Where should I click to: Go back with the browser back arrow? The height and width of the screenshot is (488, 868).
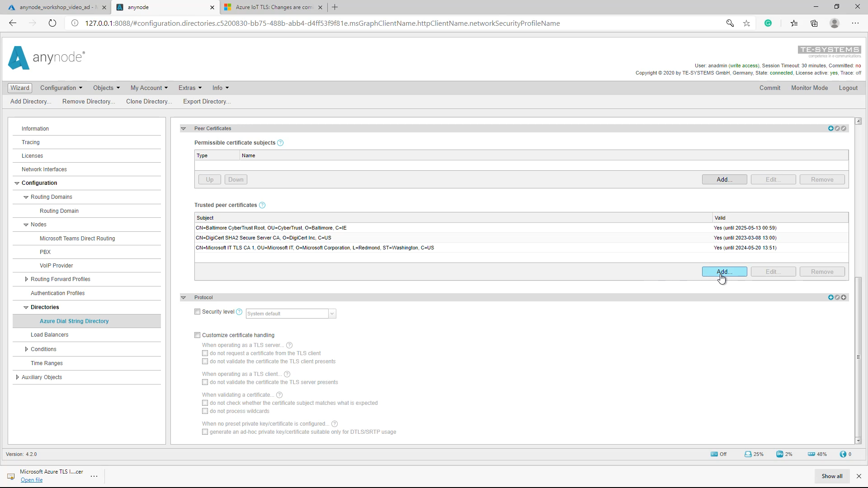coord(13,23)
